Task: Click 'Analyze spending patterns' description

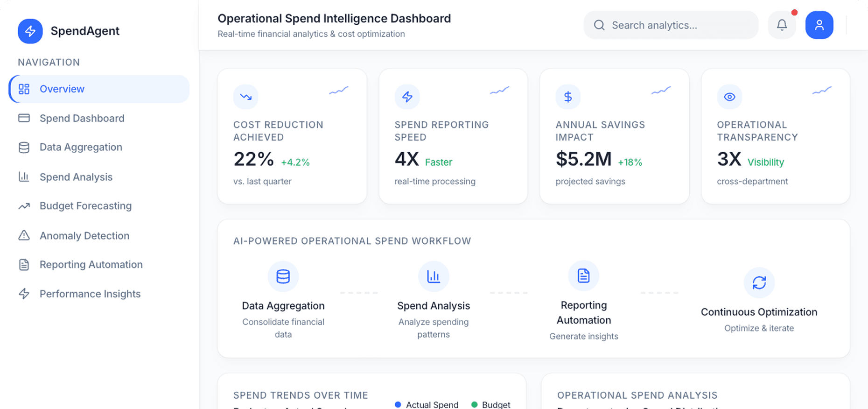Action: pyautogui.click(x=434, y=328)
